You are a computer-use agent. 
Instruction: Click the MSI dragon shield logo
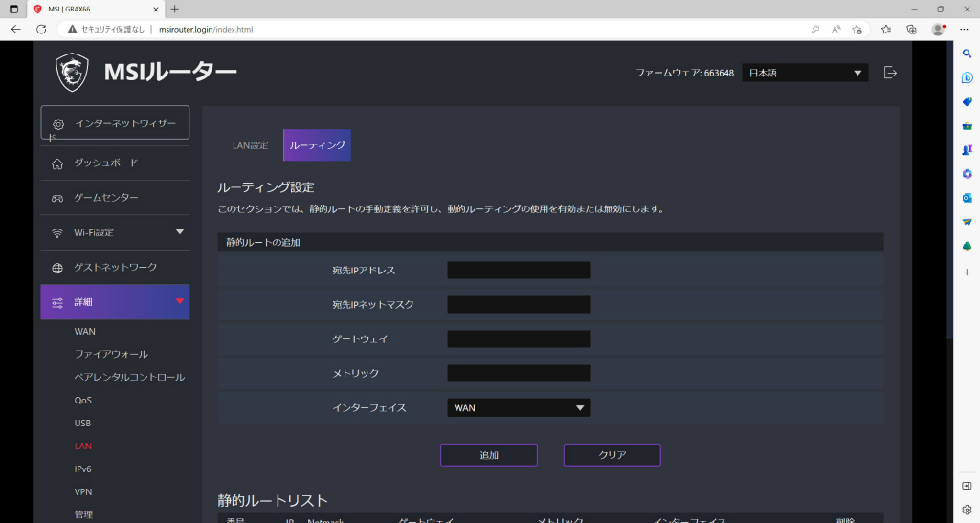pyautogui.click(x=72, y=72)
